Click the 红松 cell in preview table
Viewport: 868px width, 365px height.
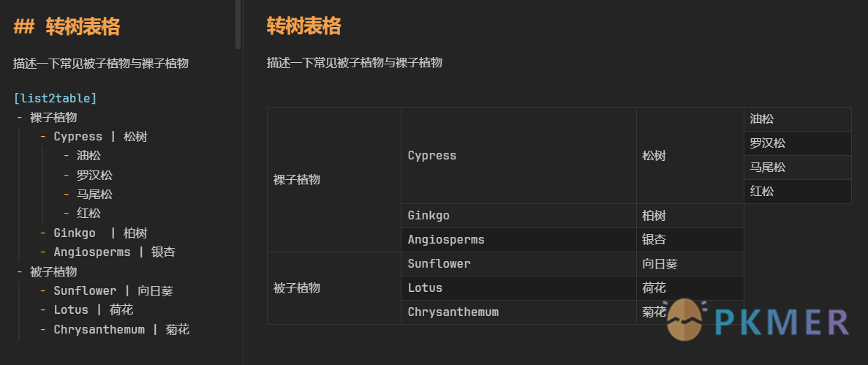point(798,192)
